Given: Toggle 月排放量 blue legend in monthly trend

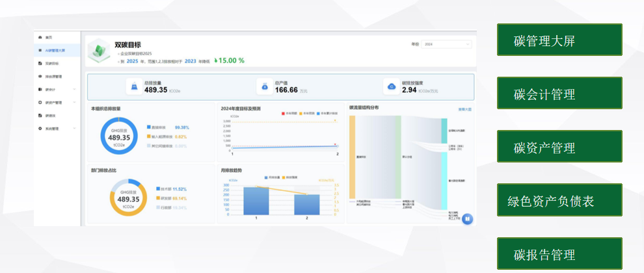Looking at the screenshot, I should pos(271,177).
